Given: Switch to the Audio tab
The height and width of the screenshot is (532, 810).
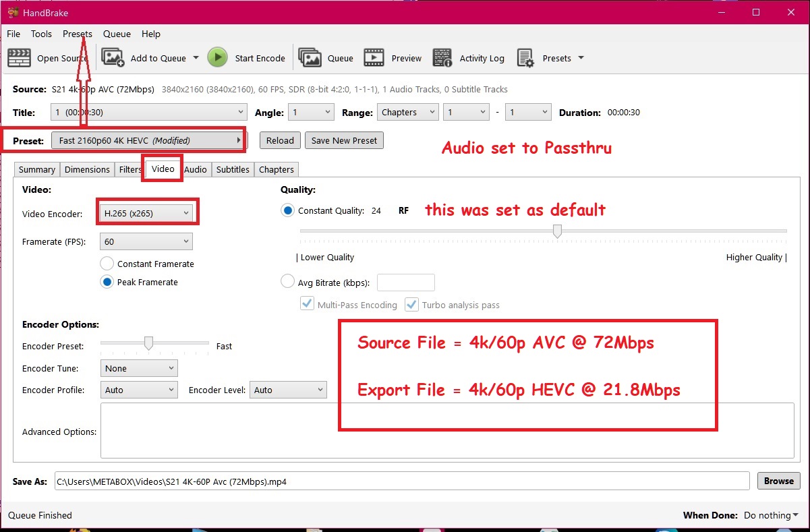Looking at the screenshot, I should 196,170.
